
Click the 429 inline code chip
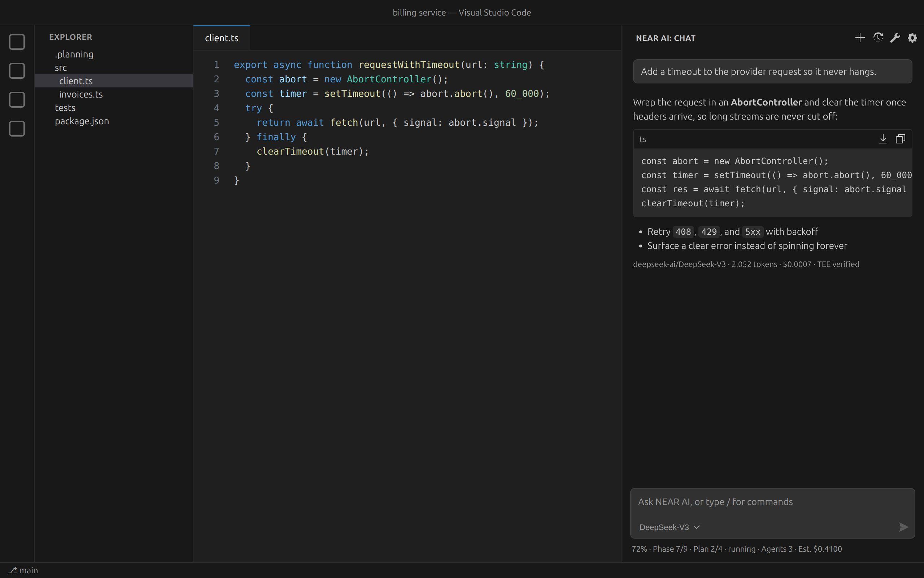click(709, 232)
